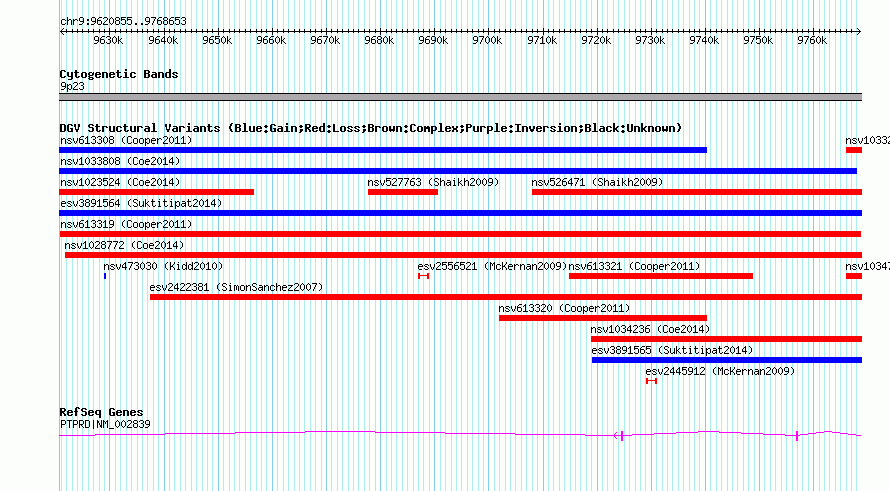890x491 pixels.
Task: Select the nsv1028772 (Coe2014) red bar
Action: [x=463, y=255]
